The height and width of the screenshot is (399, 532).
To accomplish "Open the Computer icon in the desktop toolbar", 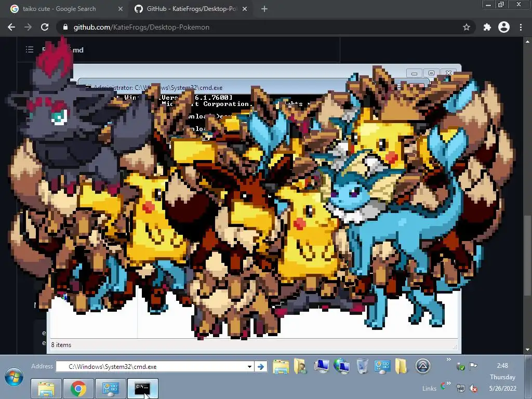I will click(x=321, y=366).
